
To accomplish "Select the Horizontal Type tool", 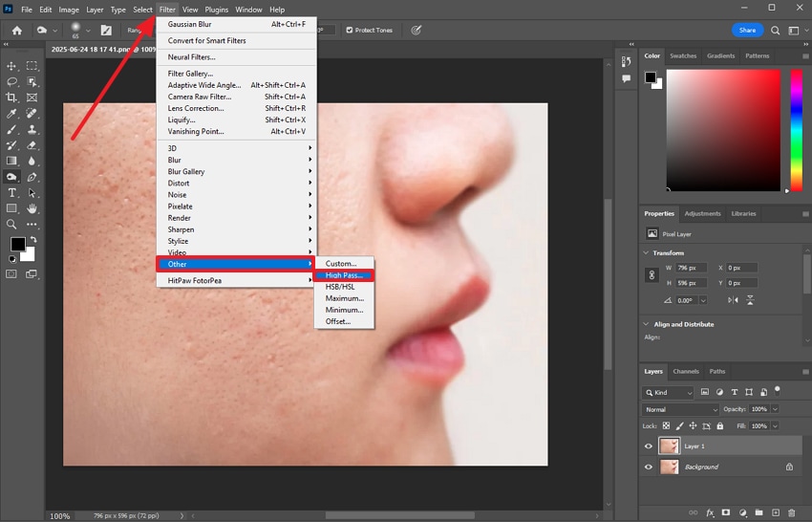I will 11,193.
